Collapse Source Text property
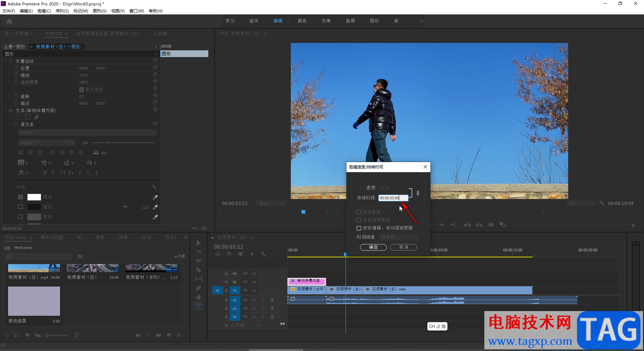Viewport: 644px width, 351px height. [10, 124]
